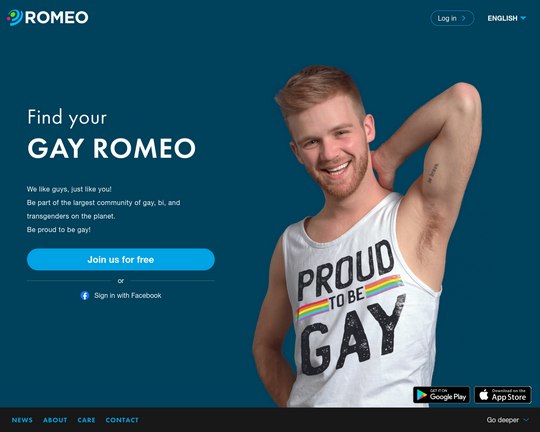
Task: Open the Log in button
Action: pos(452,18)
